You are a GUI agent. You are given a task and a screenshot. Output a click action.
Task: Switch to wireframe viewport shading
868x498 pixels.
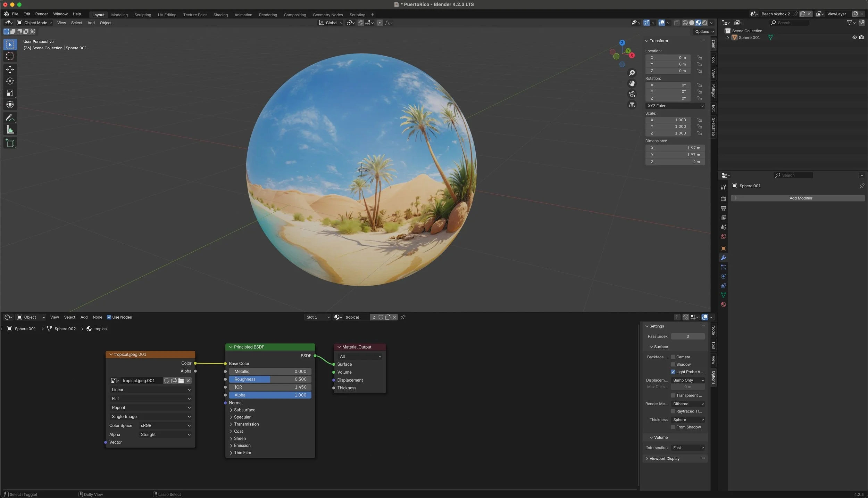(x=685, y=23)
